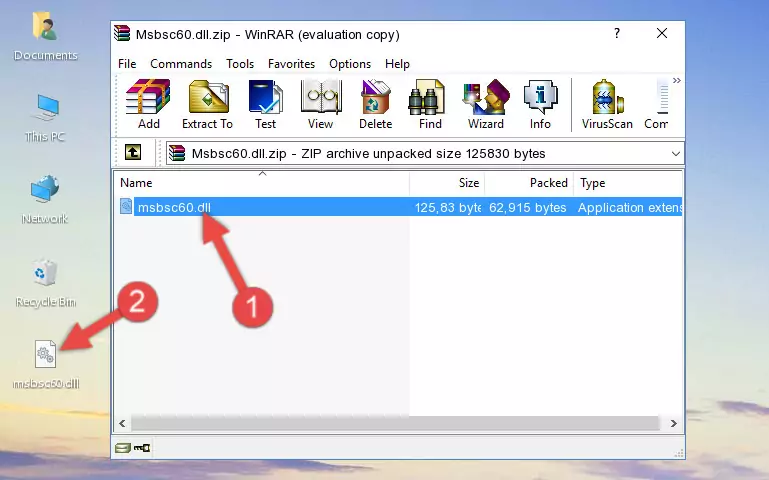Click the archive icon in address bar

177,153
